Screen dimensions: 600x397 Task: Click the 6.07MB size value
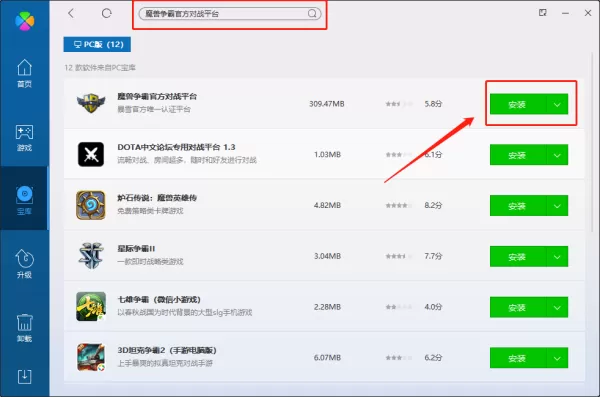pos(327,358)
